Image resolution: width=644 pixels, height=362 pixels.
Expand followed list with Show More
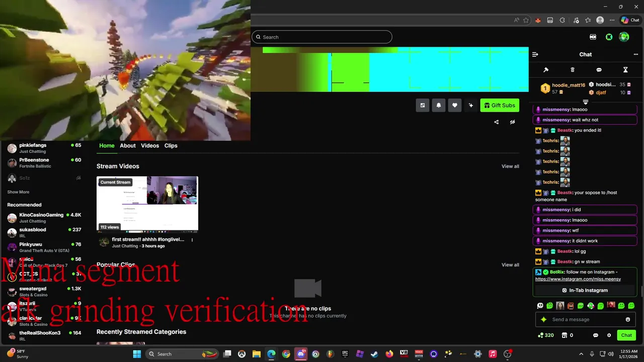18,192
